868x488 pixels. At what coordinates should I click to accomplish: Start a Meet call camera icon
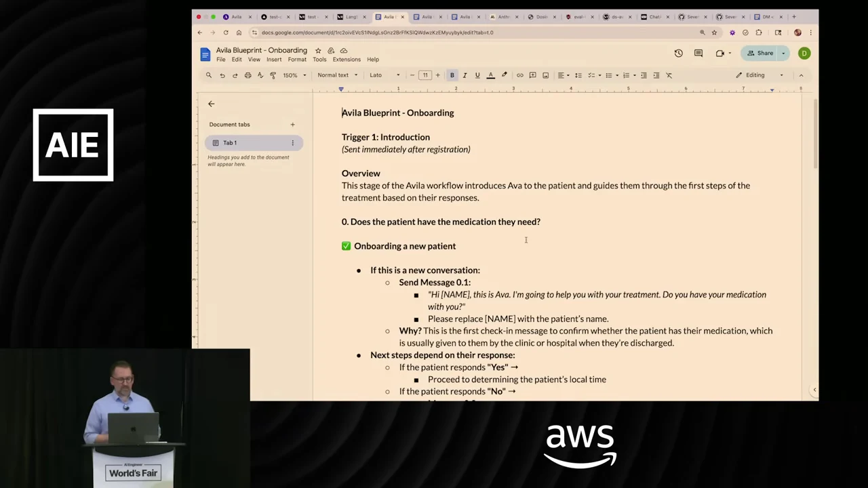tap(719, 53)
